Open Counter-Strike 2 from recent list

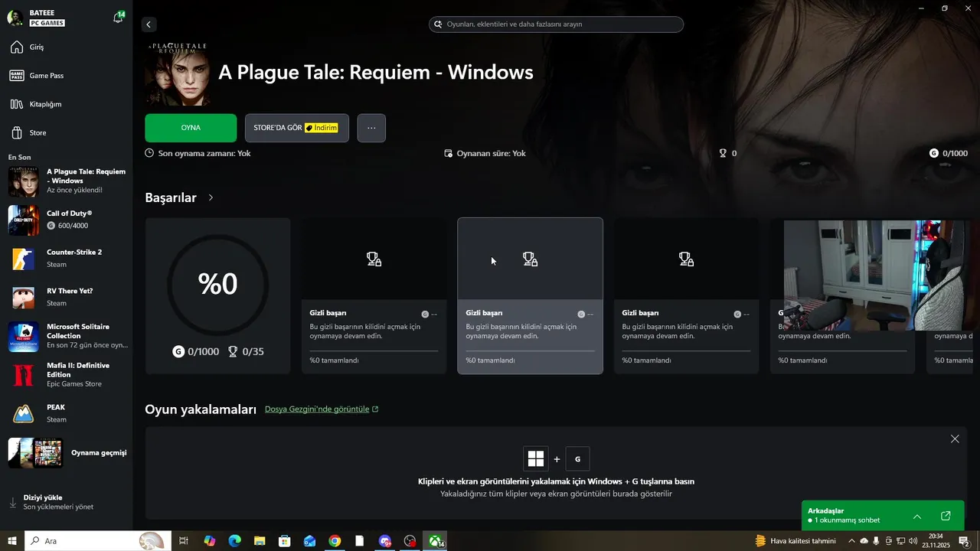pyautogui.click(x=67, y=259)
